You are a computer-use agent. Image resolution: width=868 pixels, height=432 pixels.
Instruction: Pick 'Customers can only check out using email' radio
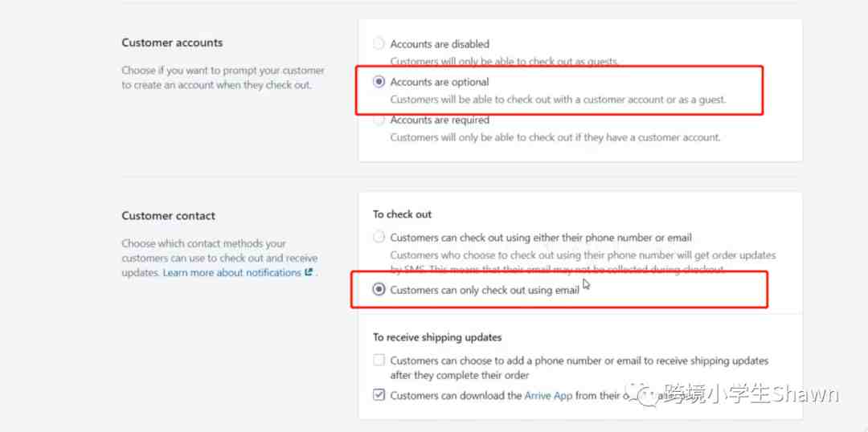(379, 290)
